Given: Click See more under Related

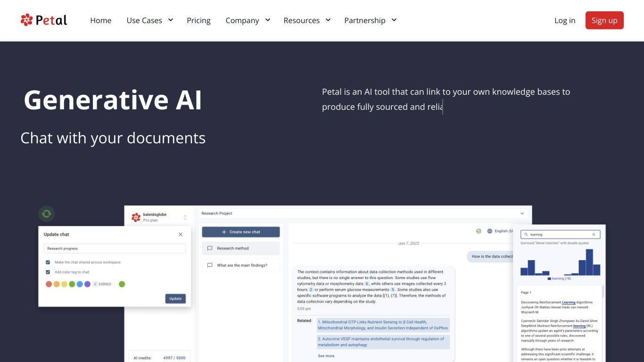Looking at the screenshot, I should [x=326, y=356].
